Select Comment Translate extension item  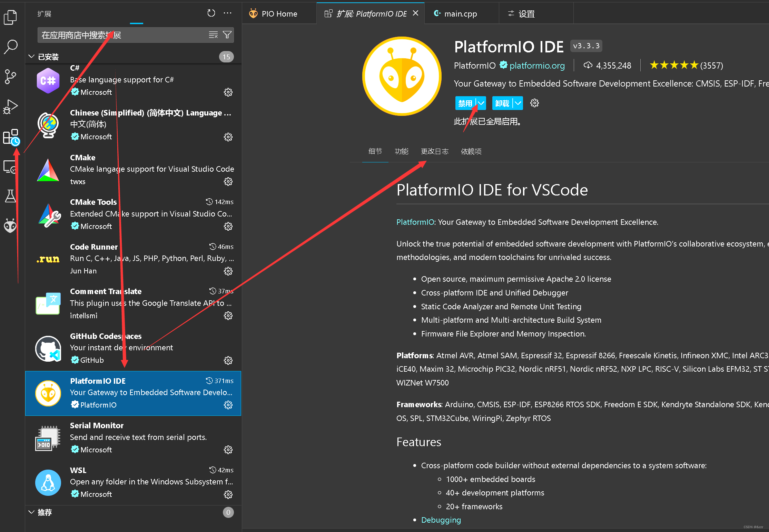(x=133, y=303)
